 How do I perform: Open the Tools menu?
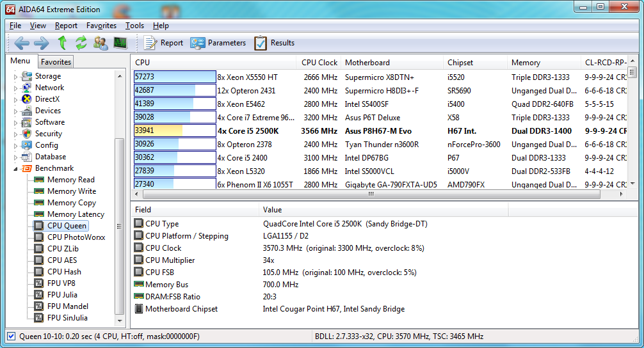click(x=134, y=26)
